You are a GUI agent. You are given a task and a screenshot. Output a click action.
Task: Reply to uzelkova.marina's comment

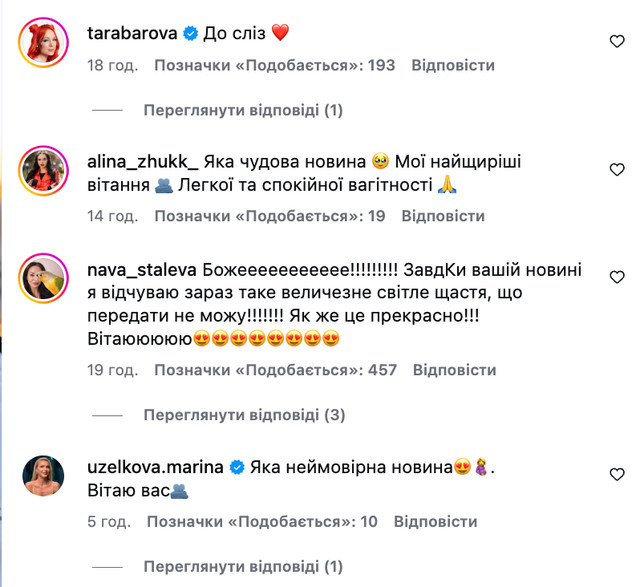pyautogui.click(x=435, y=521)
